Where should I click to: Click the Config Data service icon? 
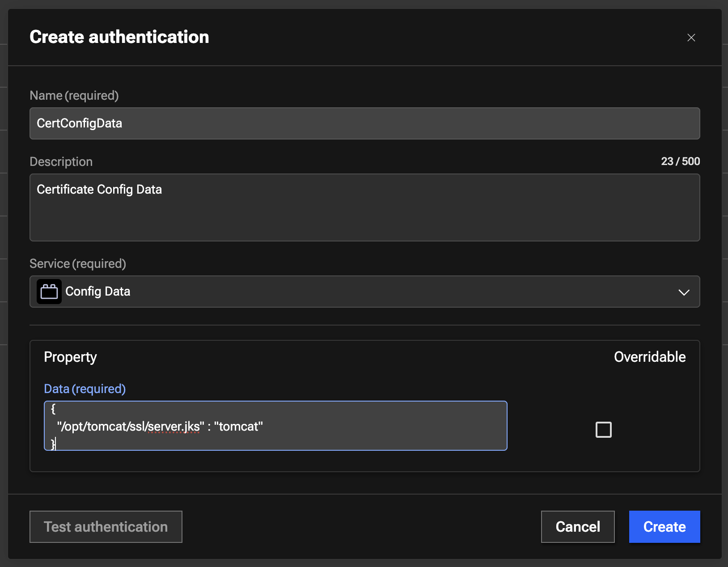(49, 292)
